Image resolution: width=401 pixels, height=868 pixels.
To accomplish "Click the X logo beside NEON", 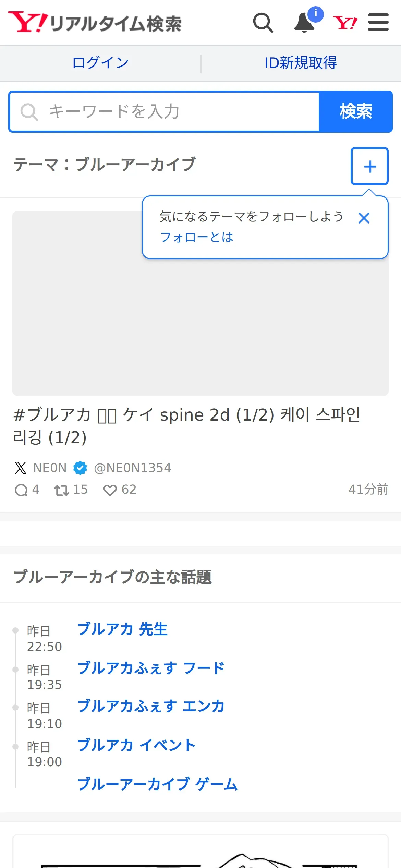I will coord(21,468).
